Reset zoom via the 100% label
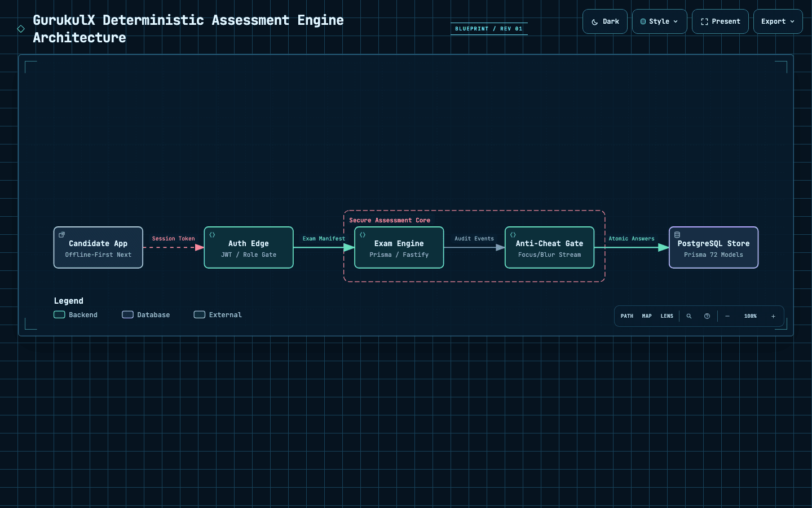Image resolution: width=812 pixels, height=508 pixels. click(x=751, y=316)
